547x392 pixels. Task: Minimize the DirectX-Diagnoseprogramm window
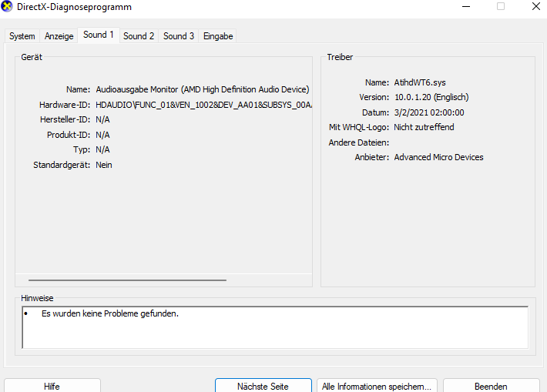(466, 6)
